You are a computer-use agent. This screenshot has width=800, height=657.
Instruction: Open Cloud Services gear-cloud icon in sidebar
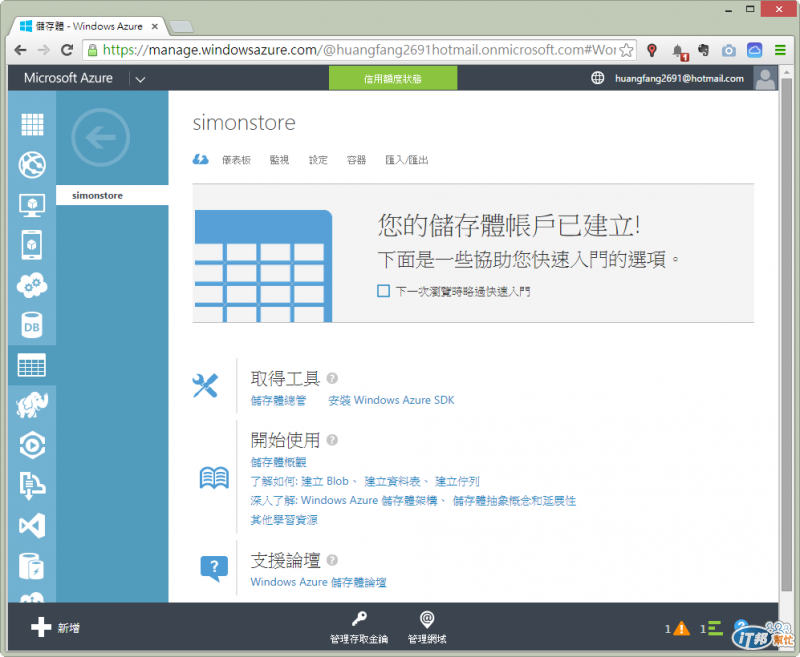(32, 285)
